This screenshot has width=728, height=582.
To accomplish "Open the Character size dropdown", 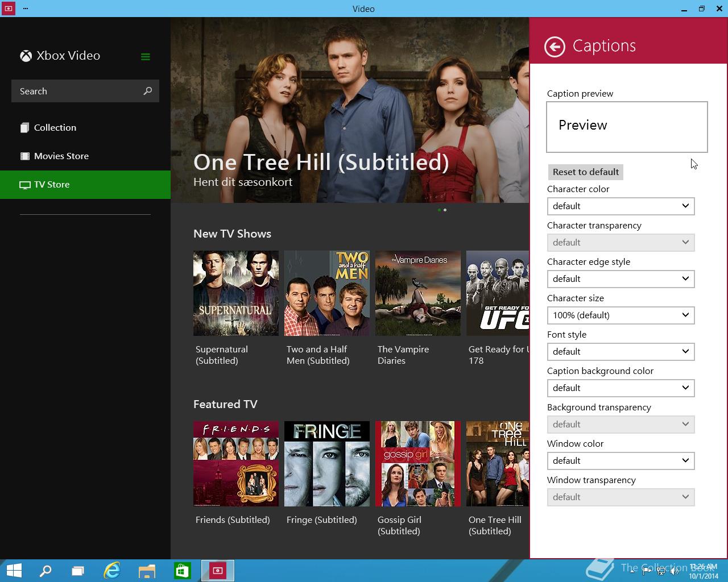I will [621, 315].
